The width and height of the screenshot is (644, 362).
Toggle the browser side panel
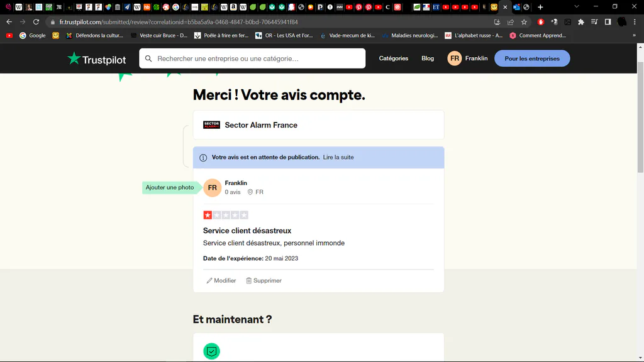click(x=608, y=22)
